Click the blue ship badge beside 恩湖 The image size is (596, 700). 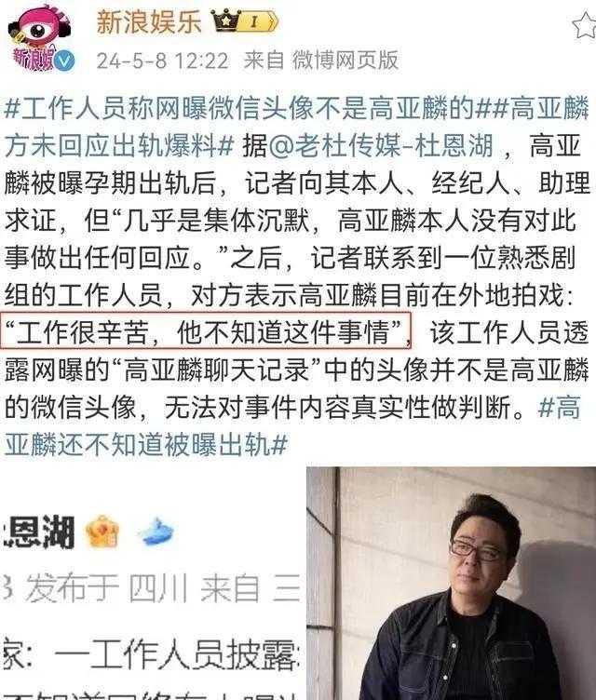point(157,532)
